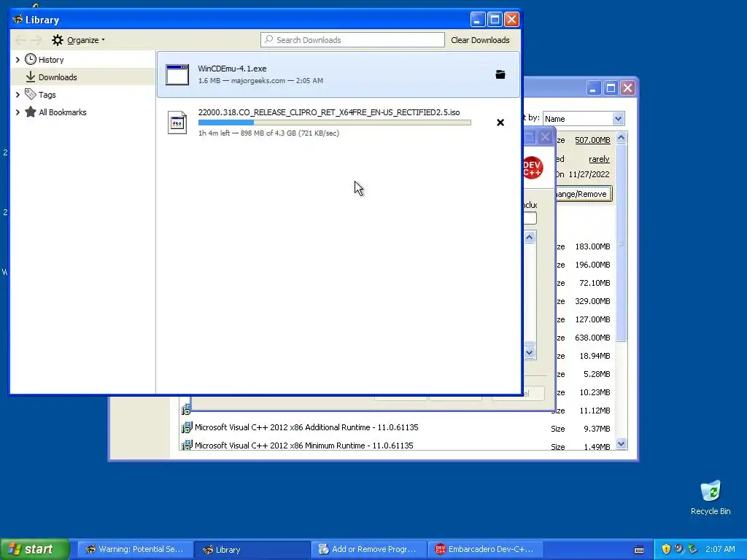The image size is (747, 560).
Task: Click up arrow in Dev-C++ dialog list
Action: coord(530,237)
